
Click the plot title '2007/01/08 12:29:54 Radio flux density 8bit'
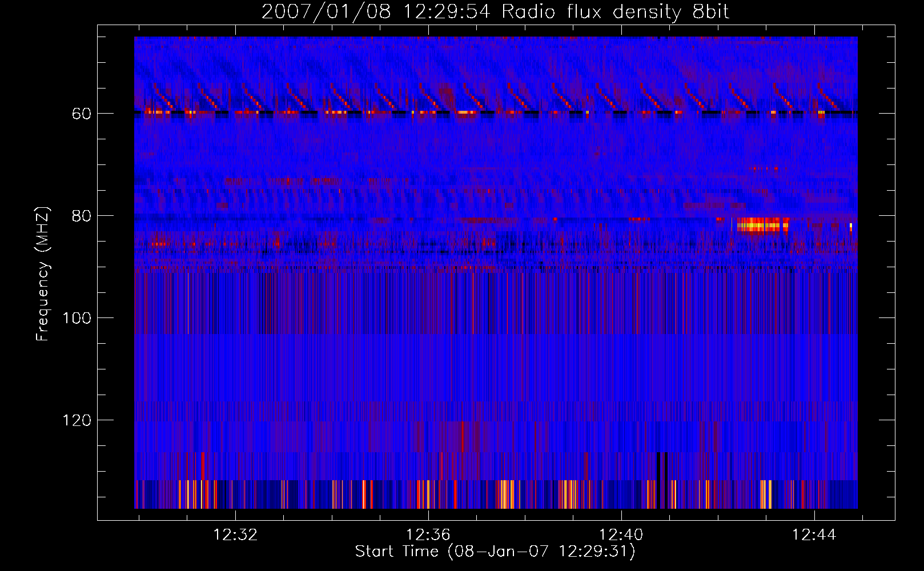495,11
